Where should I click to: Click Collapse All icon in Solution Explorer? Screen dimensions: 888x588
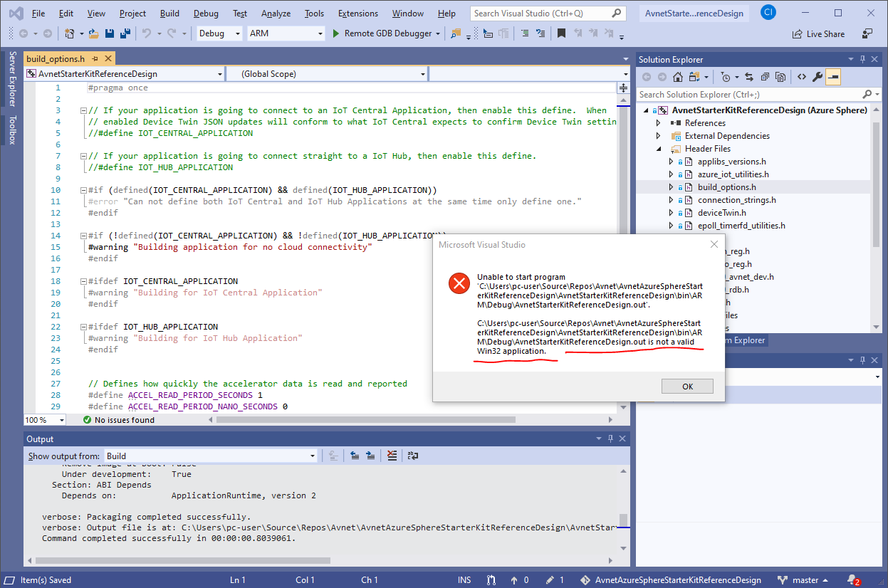(764, 77)
